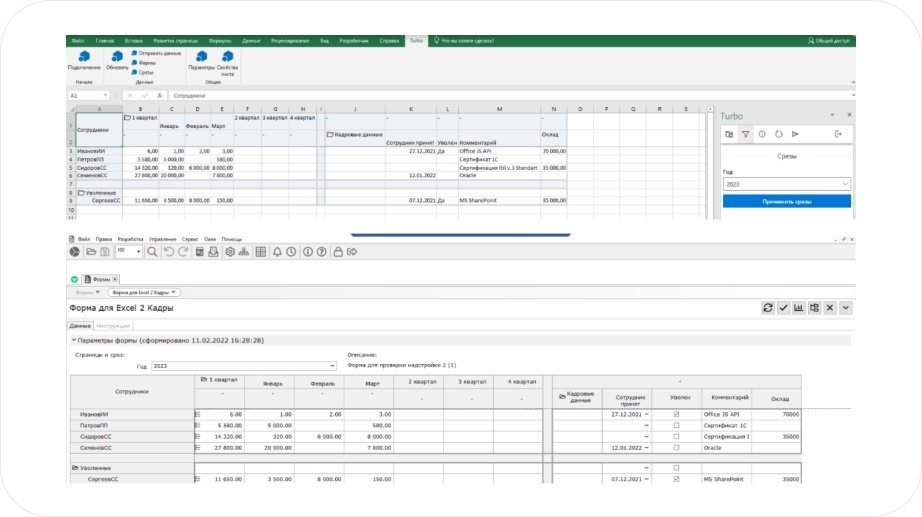Click the refresh icon in the form header

(767, 308)
